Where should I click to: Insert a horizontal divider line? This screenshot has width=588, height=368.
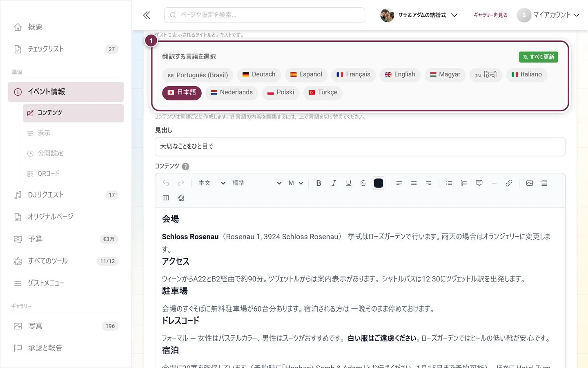(x=494, y=183)
